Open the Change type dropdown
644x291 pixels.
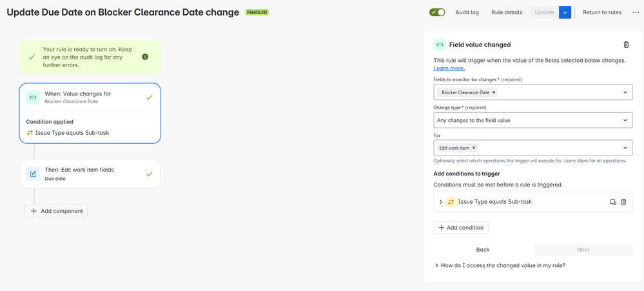pos(532,121)
